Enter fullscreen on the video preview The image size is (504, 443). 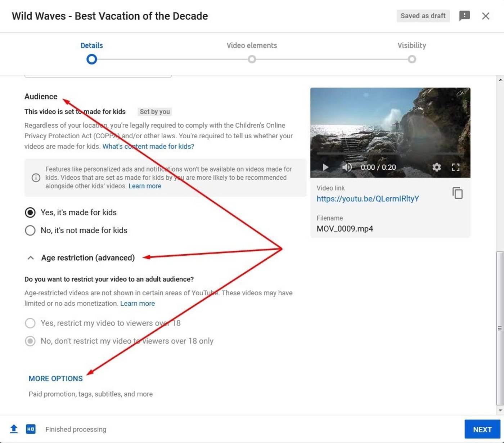455,167
